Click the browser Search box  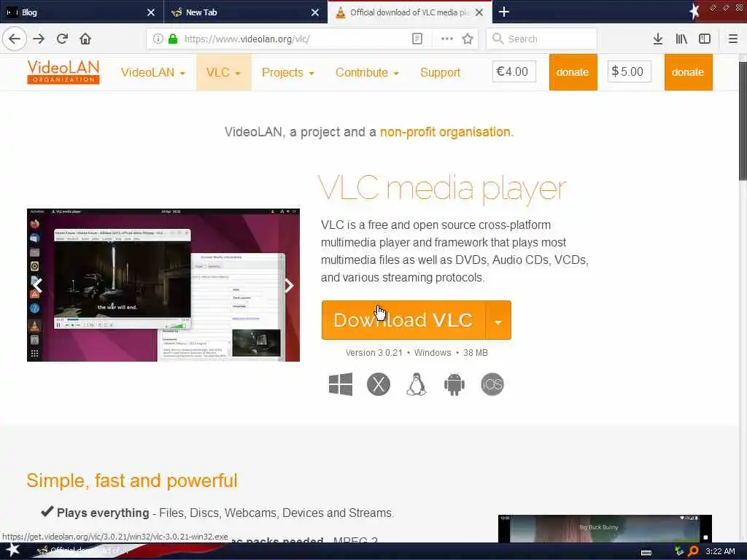click(541, 39)
